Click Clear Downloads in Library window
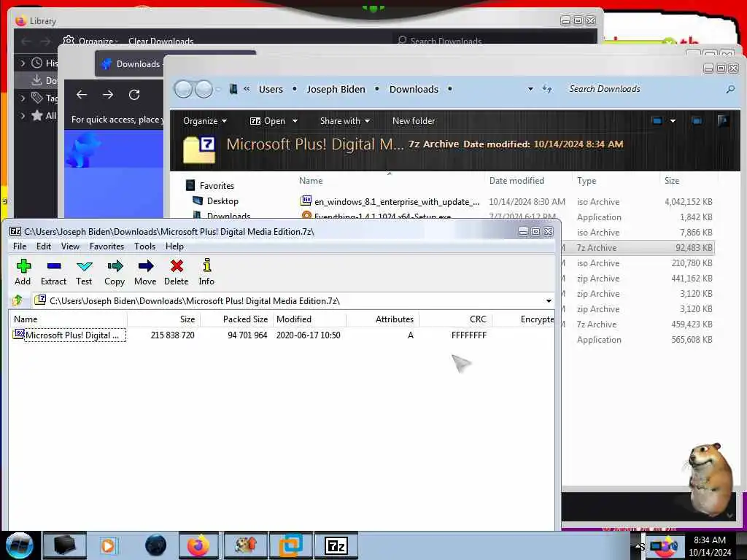 (x=160, y=42)
